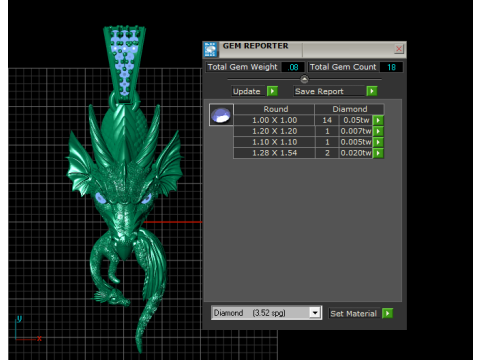480x360 pixels.
Task: Click the green arrow for 1.10 X 1.10 row
Action: click(378, 142)
